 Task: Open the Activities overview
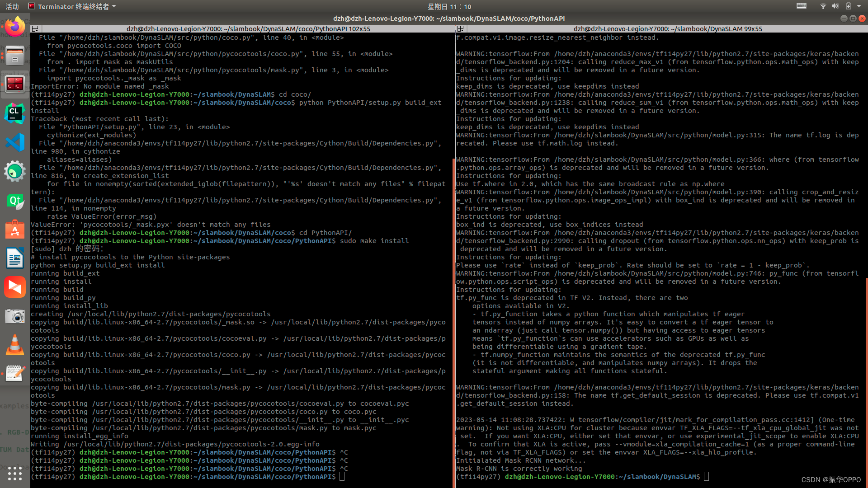click(x=12, y=6)
